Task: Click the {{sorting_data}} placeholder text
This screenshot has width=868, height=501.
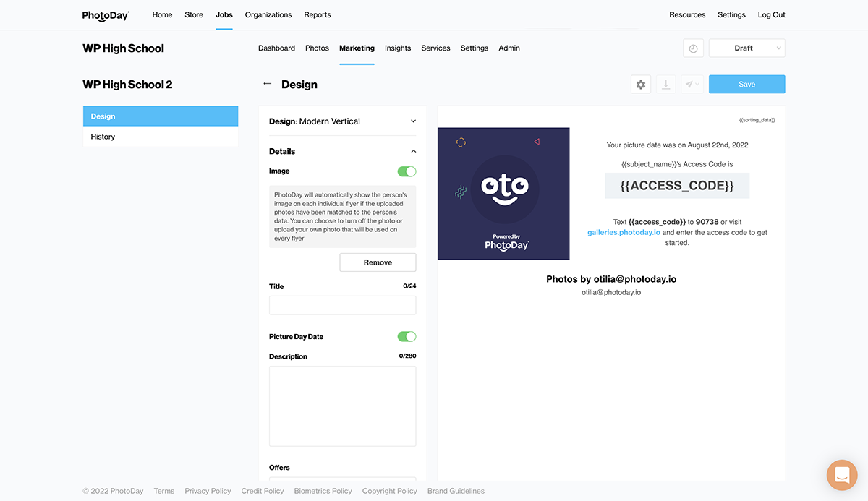Action: coord(757,120)
